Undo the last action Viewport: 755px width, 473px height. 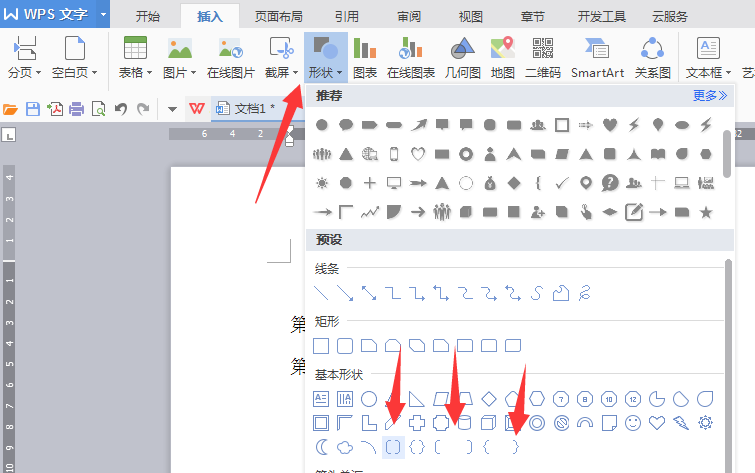click(121, 109)
